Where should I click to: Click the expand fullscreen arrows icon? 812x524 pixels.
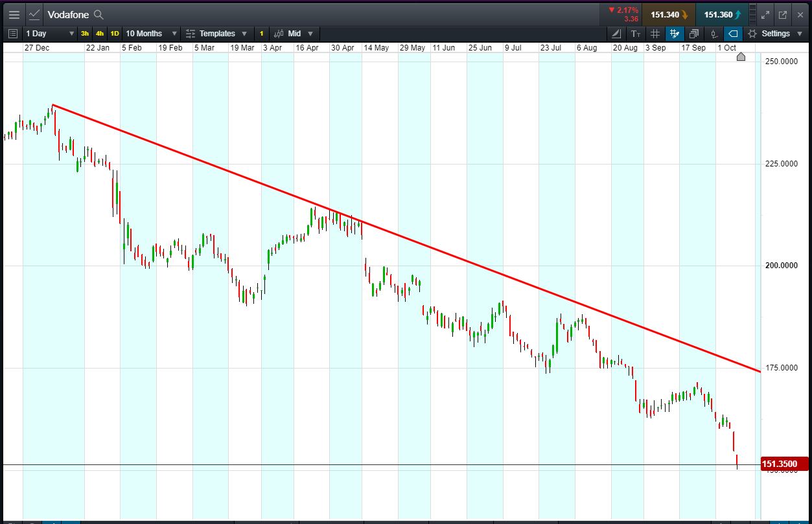[765, 14]
